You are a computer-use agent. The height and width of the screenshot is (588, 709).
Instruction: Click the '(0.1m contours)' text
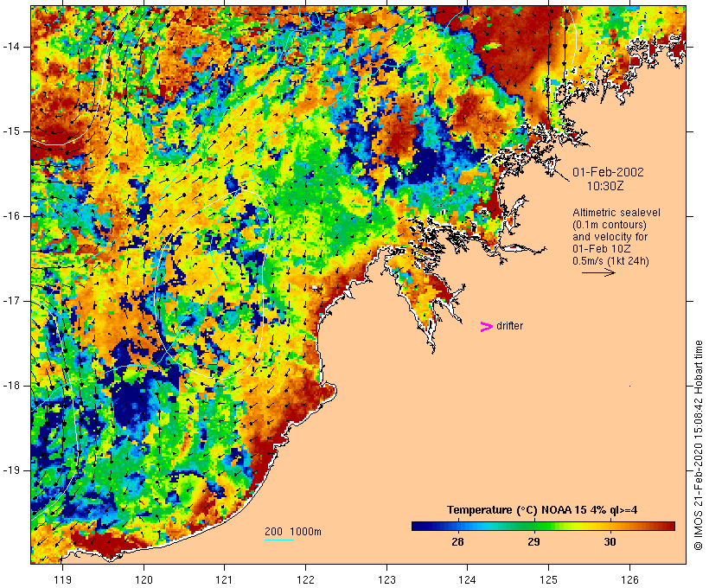pos(609,224)
